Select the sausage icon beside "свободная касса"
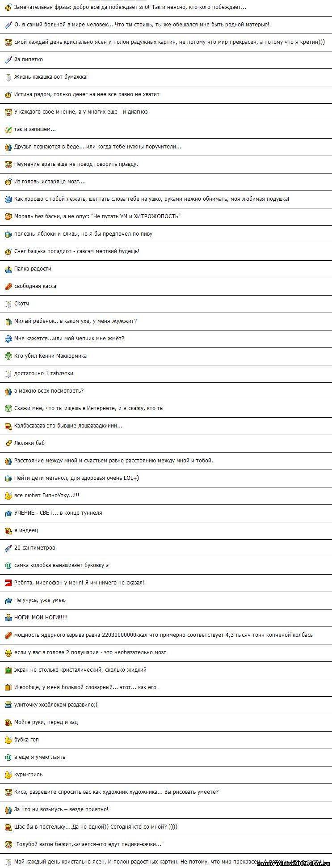The height and width of the screenshot is (868, 332). 8,286
